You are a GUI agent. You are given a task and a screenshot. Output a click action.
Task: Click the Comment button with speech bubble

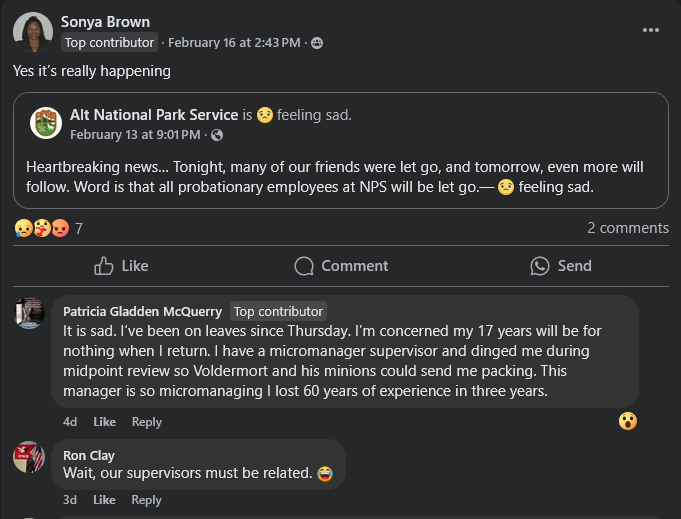tap(341, 266)
